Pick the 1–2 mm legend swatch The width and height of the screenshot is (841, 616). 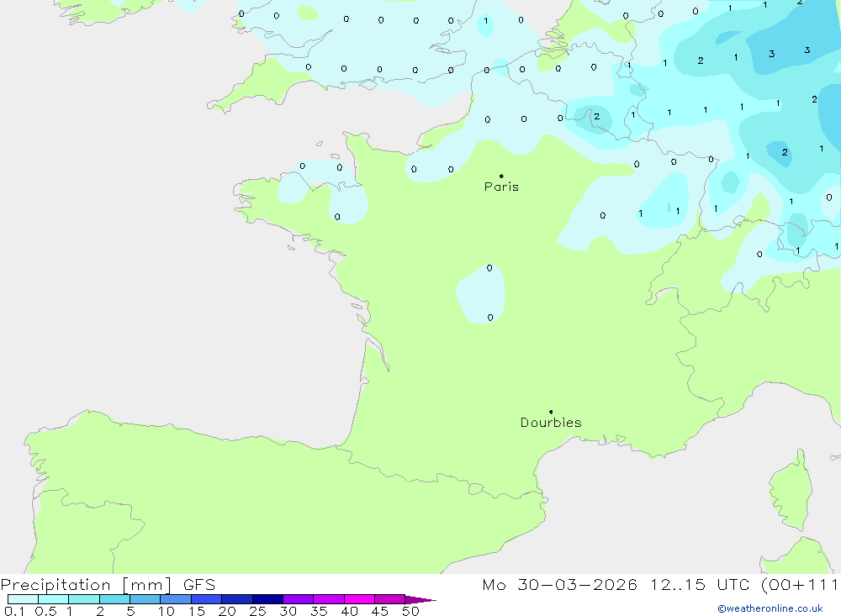(84, 599)
